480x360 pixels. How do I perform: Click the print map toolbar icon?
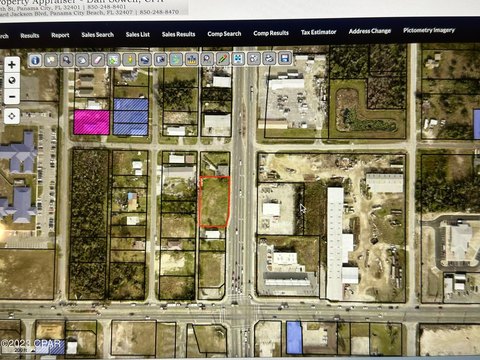point(269,59)
